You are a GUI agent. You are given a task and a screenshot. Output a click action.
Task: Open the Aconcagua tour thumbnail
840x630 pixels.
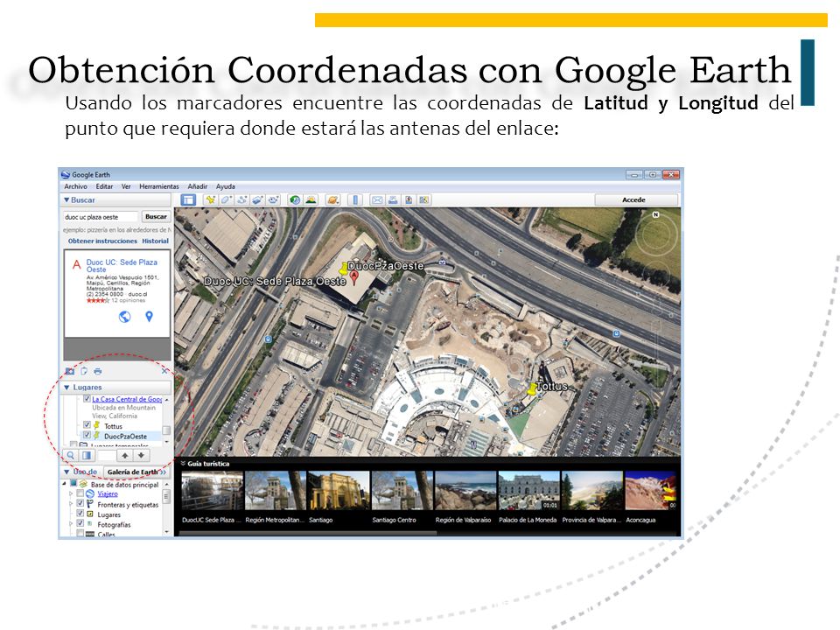click(650, 491)
